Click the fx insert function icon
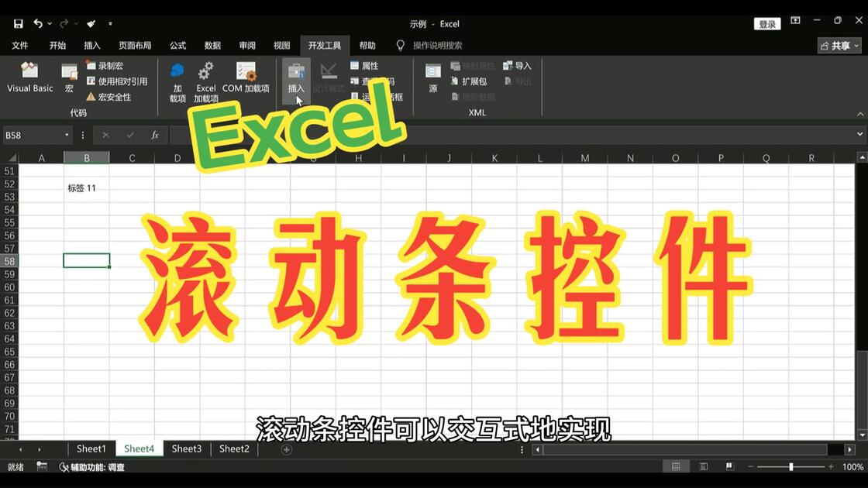 155,135
